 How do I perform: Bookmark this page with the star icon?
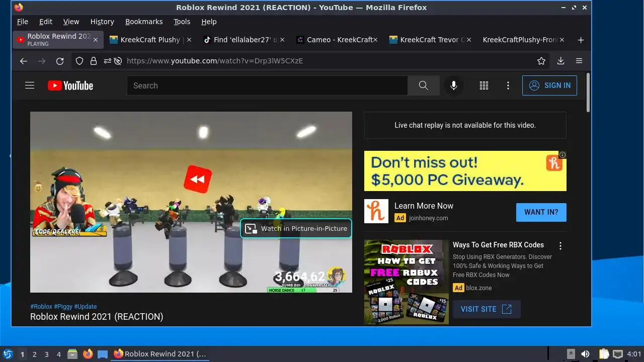pos(541,61)
